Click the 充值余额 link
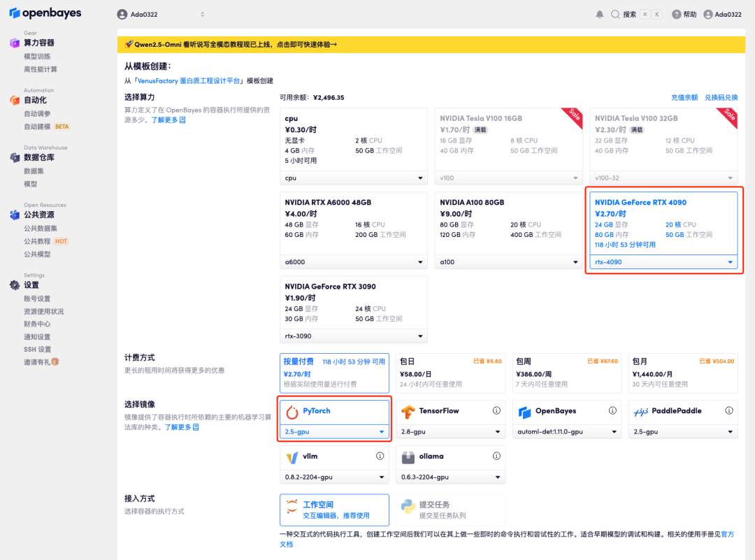This screenshot has height=560, width=755. [684, 97]
